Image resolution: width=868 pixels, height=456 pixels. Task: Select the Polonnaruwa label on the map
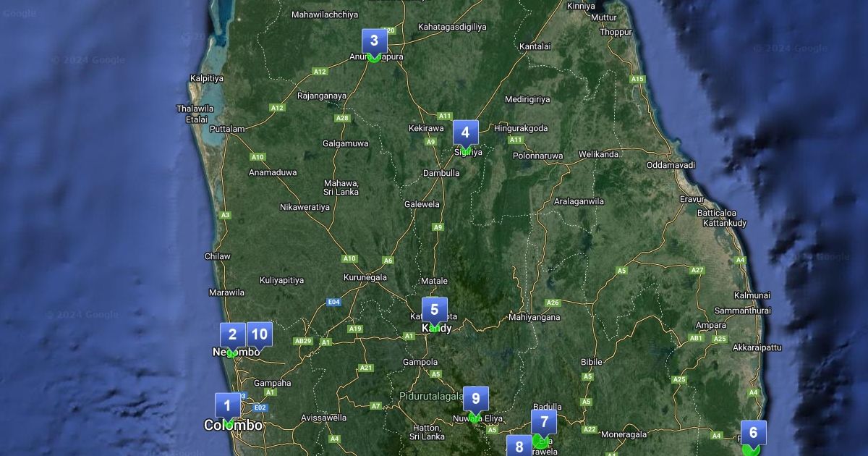[537, 156]
